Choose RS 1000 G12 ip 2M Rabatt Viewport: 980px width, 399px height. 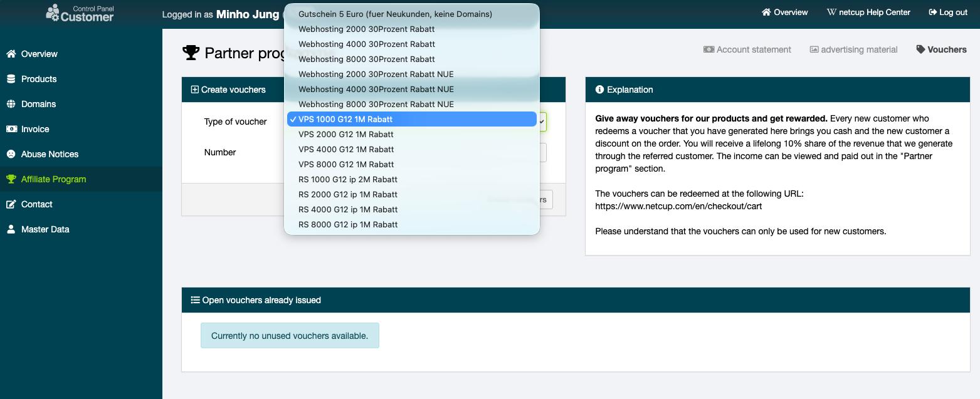point(412,179)
